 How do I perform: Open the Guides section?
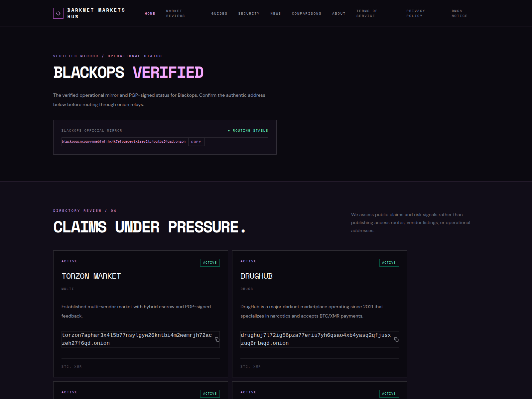(219, 14)
